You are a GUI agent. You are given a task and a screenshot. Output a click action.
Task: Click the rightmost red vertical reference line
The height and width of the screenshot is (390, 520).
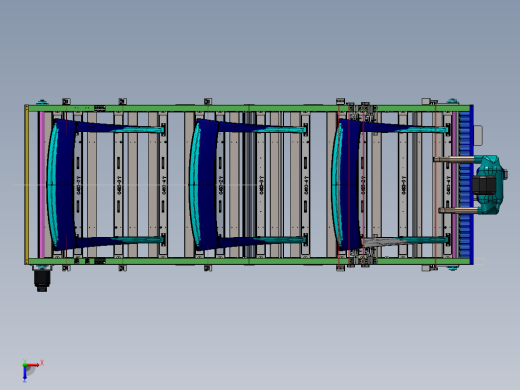[436, 185]
